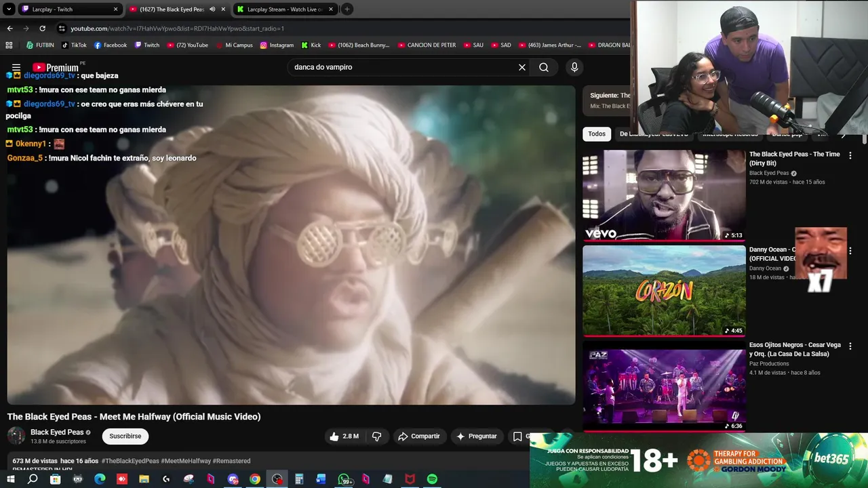
Task: Switch to Larcplay Stream Kick tab
Action: coord(285,9)
